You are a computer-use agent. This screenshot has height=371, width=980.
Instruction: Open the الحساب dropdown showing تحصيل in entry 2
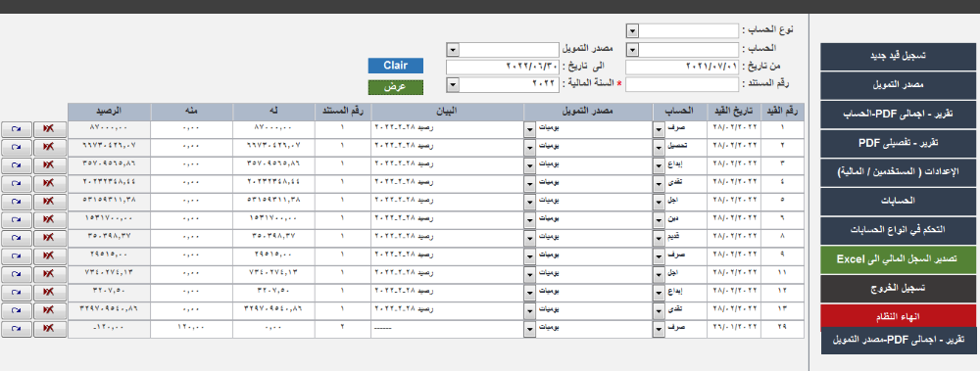(x=659, y=148)
